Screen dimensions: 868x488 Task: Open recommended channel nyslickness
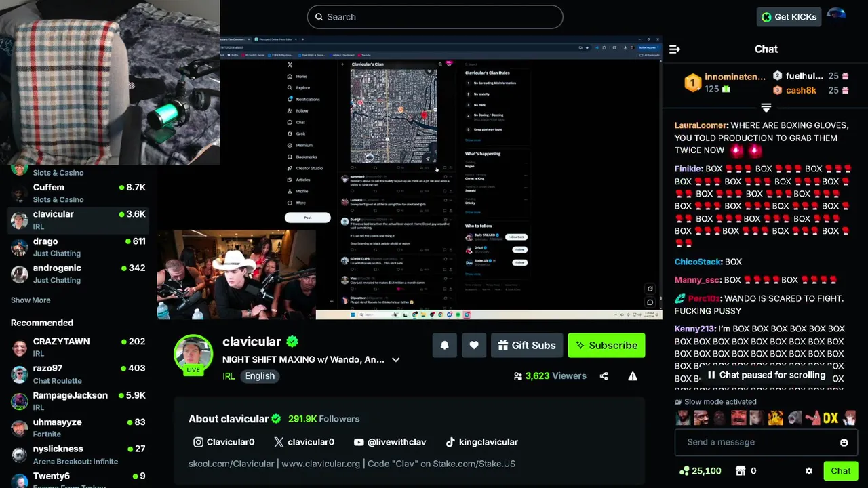79,454
